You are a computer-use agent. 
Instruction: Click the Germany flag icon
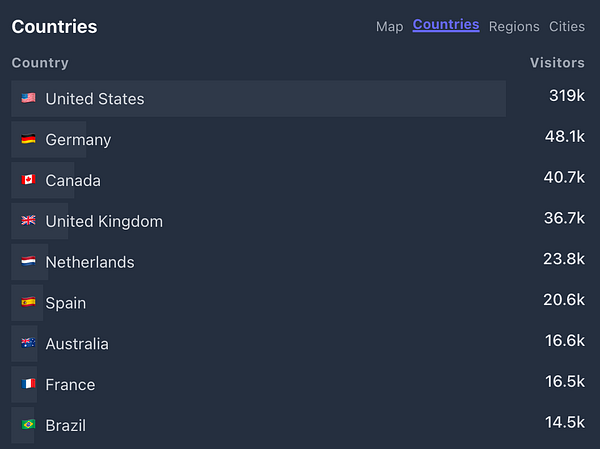(28, 140)
